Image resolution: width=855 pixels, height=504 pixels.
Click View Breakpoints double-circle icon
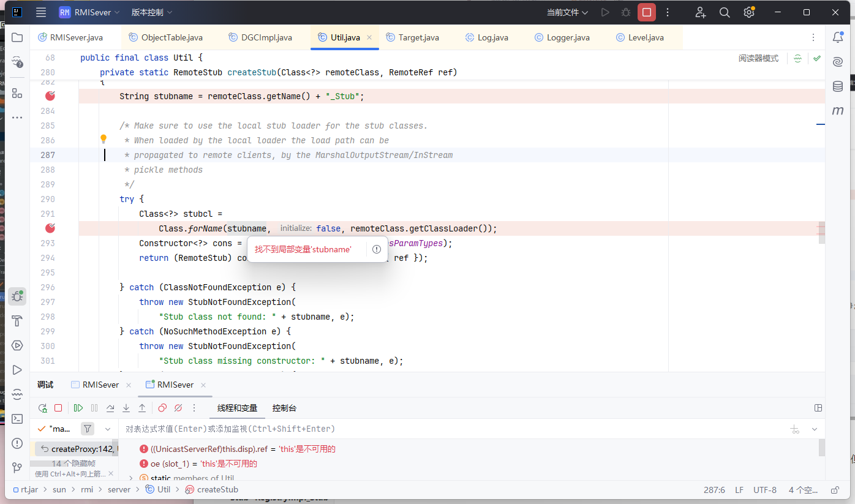(162, 408)
